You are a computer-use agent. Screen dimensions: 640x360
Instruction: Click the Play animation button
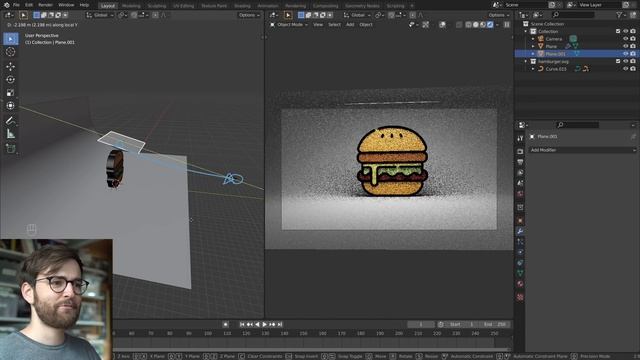264,324
